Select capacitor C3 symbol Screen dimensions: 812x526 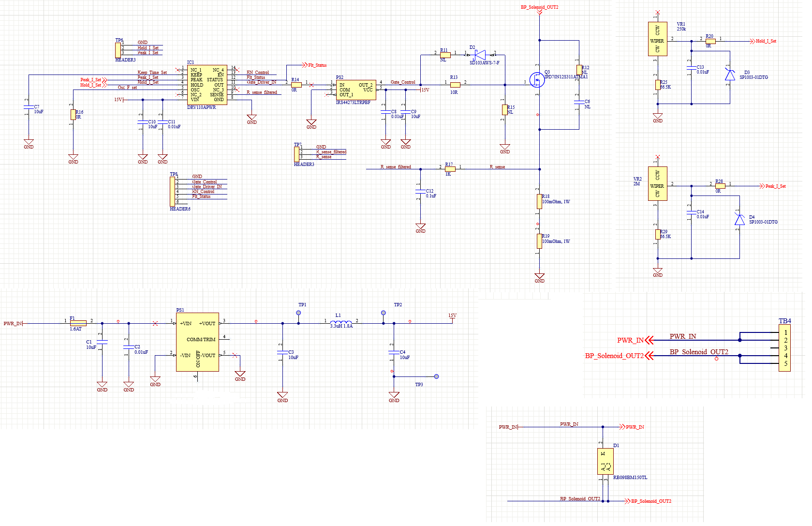[283, 352]
